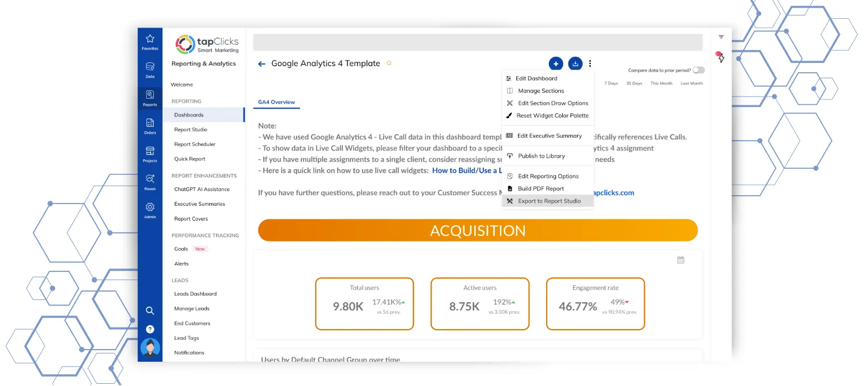868x386 pixels.
Task: Open the Admin gear icon
Action: click(x=150, y=210)
